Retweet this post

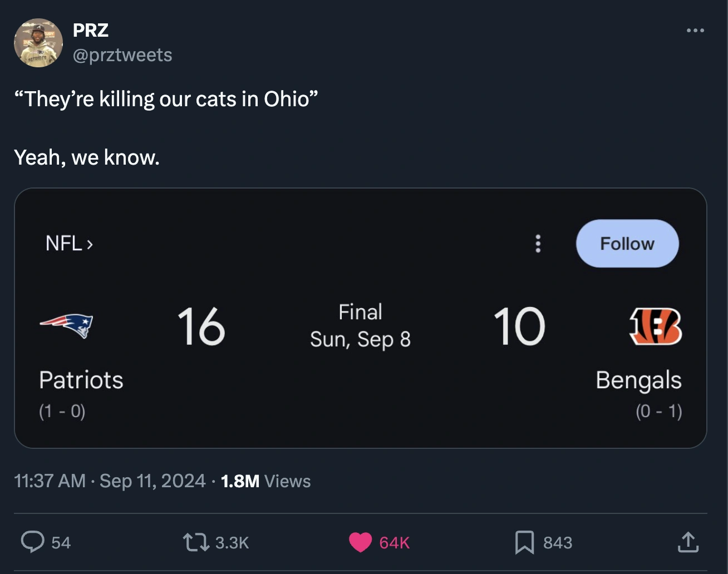(192, 542)
